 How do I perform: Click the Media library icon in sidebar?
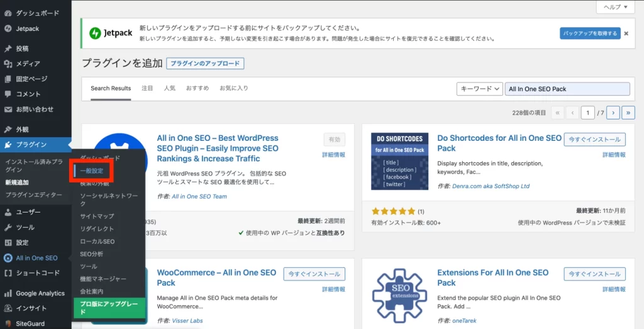(8, 64)
